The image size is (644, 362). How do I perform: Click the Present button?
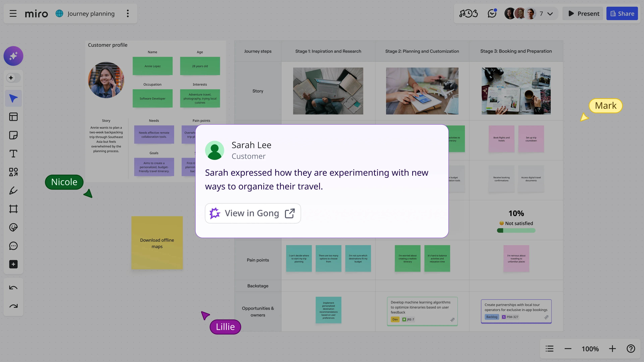[x=583, y=13]
